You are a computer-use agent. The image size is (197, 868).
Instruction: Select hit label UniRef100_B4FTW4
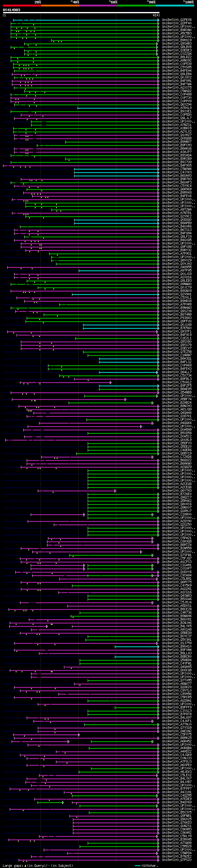tap(176, 84)
